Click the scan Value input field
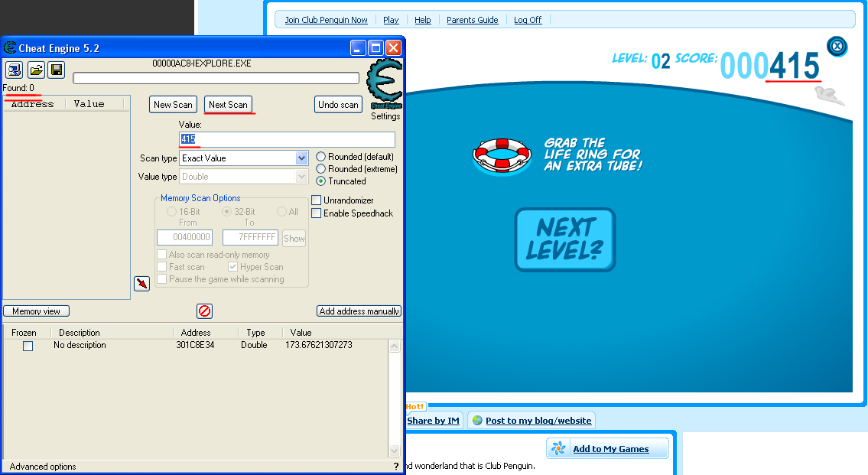 click(x=287, y=139)
